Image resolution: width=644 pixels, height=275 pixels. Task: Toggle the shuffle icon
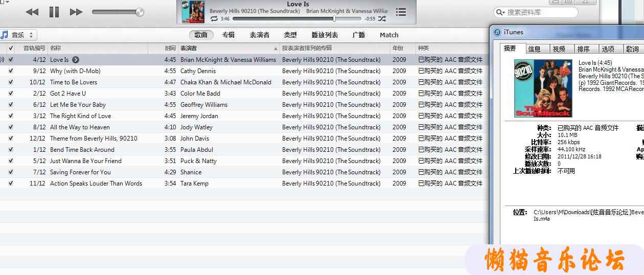click(x=382, y=19)
